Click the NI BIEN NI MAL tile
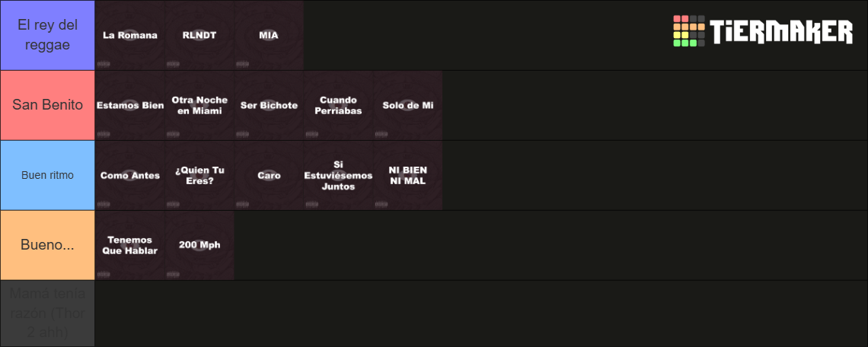 407,176
